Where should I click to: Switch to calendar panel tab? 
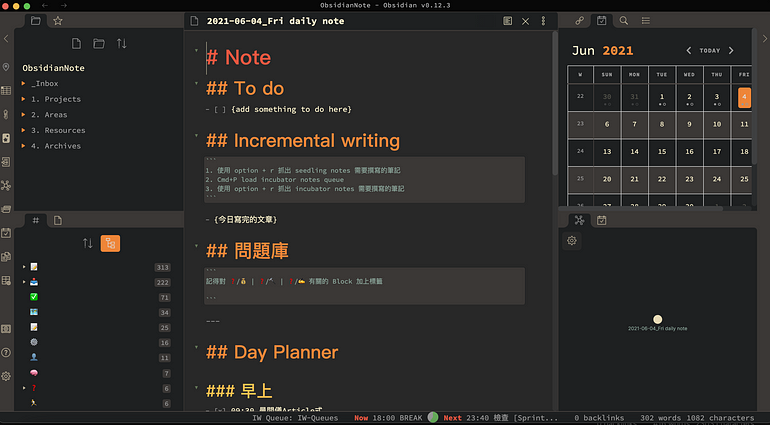click(602, 21)
